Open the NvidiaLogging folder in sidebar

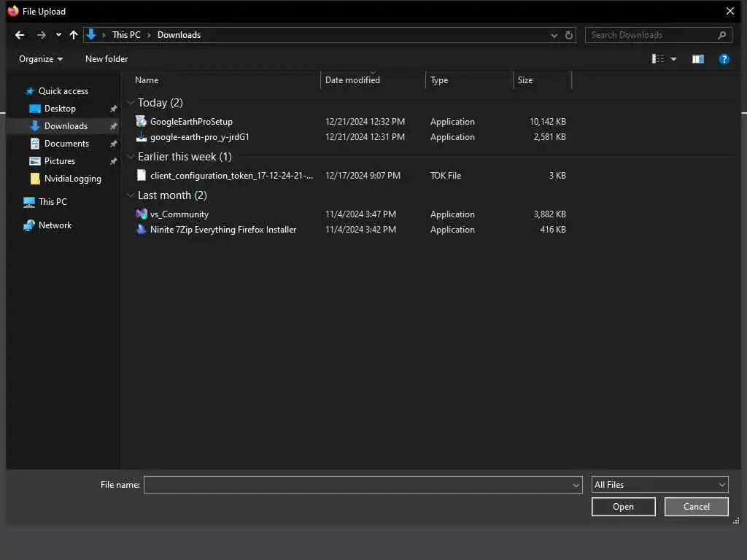click(72, 179)
